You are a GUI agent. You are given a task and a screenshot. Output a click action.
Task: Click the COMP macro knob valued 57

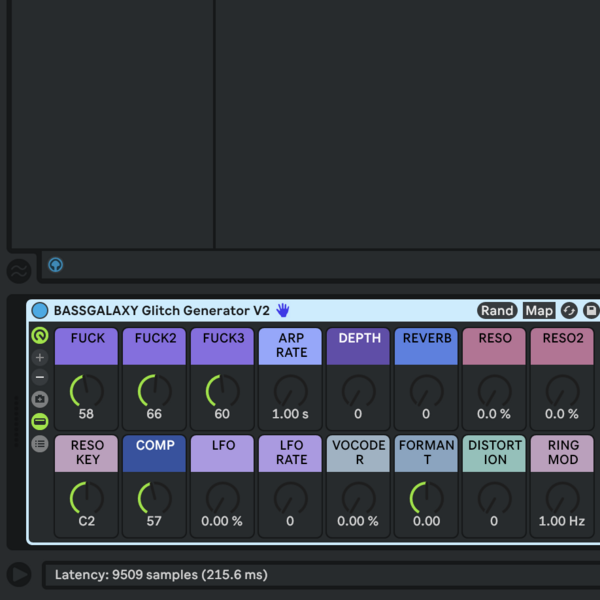point(154,498)
